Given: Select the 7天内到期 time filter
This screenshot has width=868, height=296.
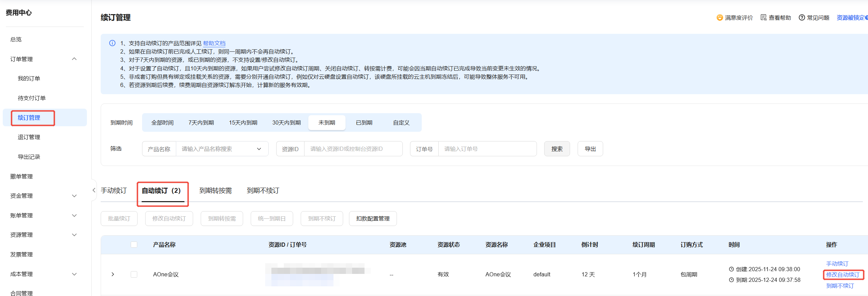Looking at the screenshot, I should 201,123.
